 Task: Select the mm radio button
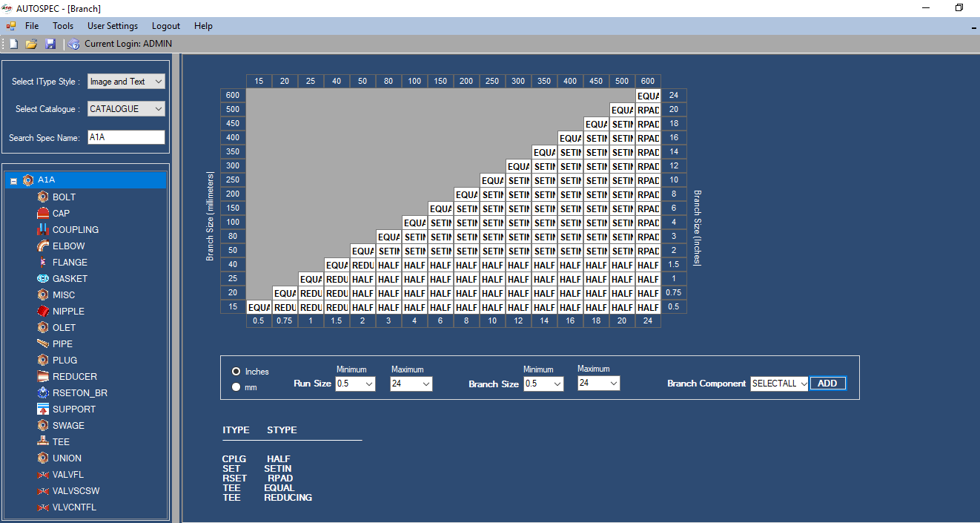click(236, 387)
